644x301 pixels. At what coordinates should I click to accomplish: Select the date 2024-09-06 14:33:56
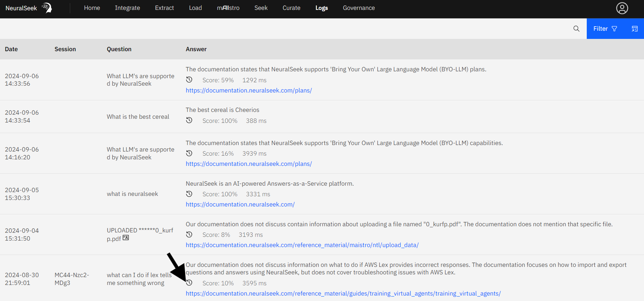pos(22,80)
